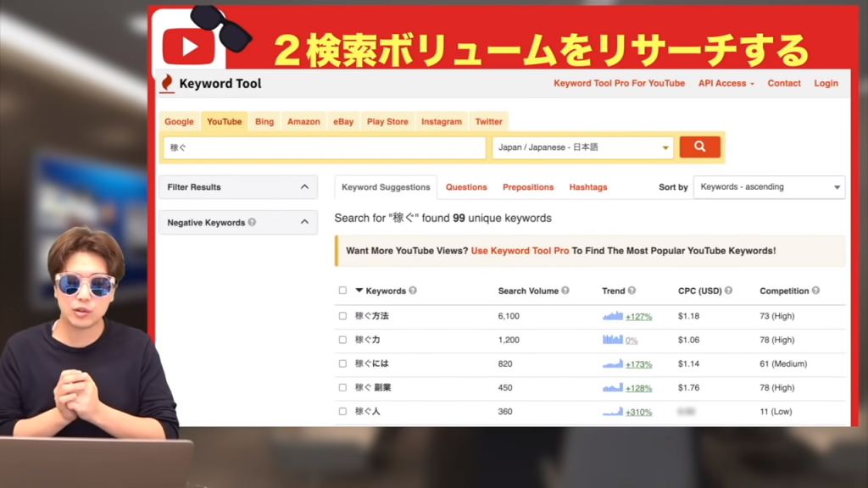Switch to the Play Store tab
The height and width of the screenshot is (488, 868).
pos(387,121)
